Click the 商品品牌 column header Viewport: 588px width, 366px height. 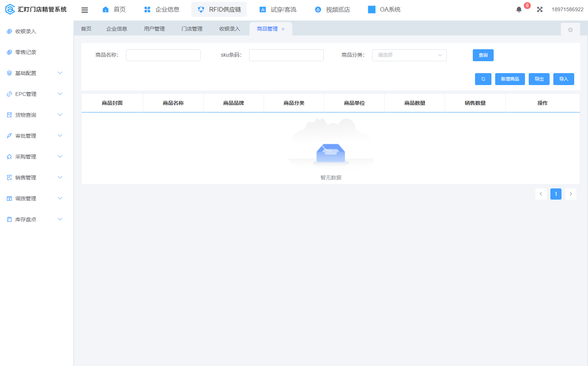point(233,103)
